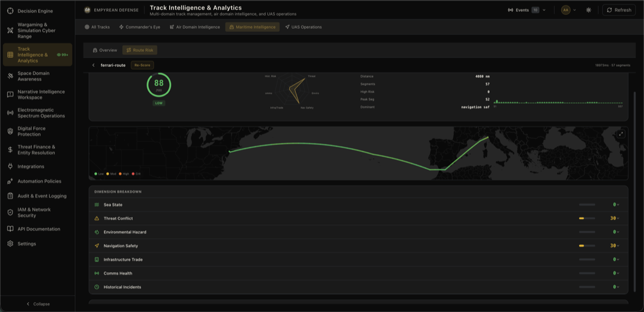Image resolution: width=644 pixels, height=312 pixels.
Task: Select the Maritime Intelligence tab
Action: pos(253,27)
